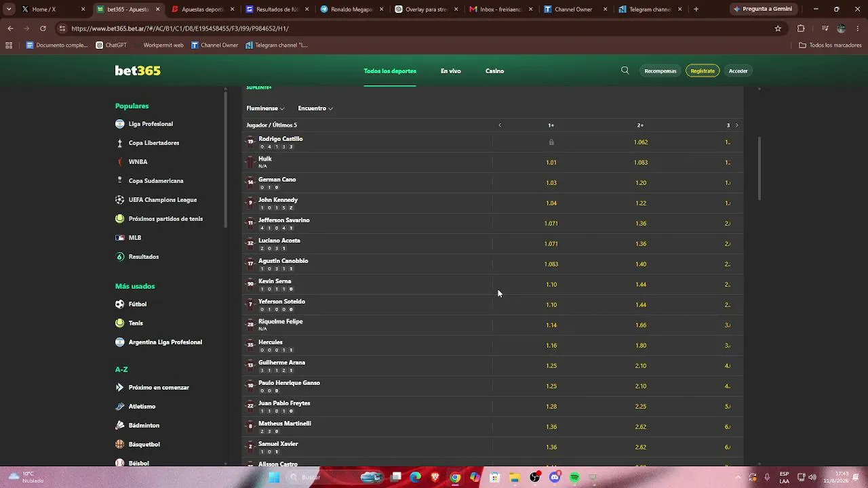Click UEFA Champions League ball icon
The image size is (868, 488).
(x=120, y=200)
